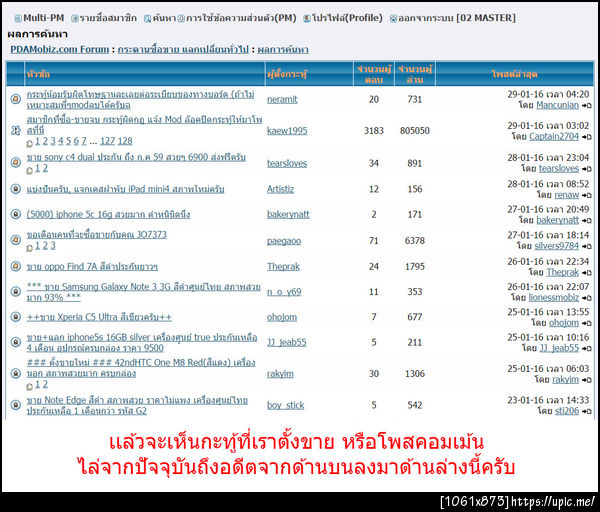600x512 pixels.
Task: Go to last post icon beside Mancunian
Action: [587, 106]
